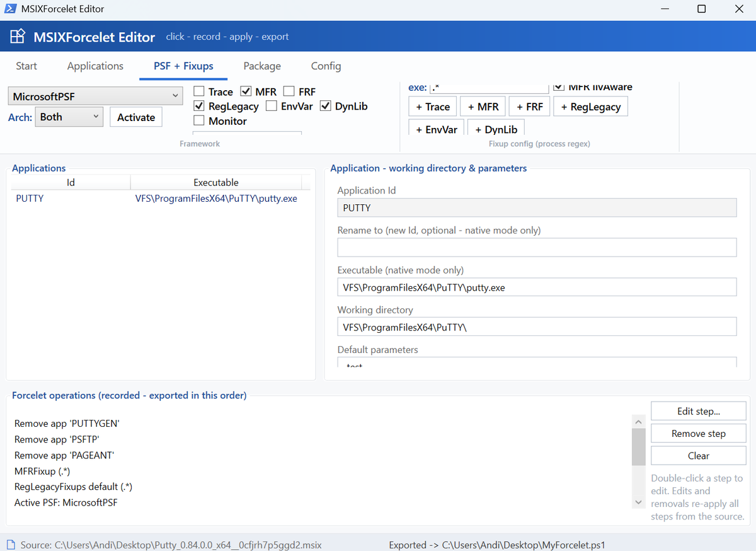Select the PUTTY row in Applications list
This screenshot has height=551, width=756.
[x=161, y=198]
